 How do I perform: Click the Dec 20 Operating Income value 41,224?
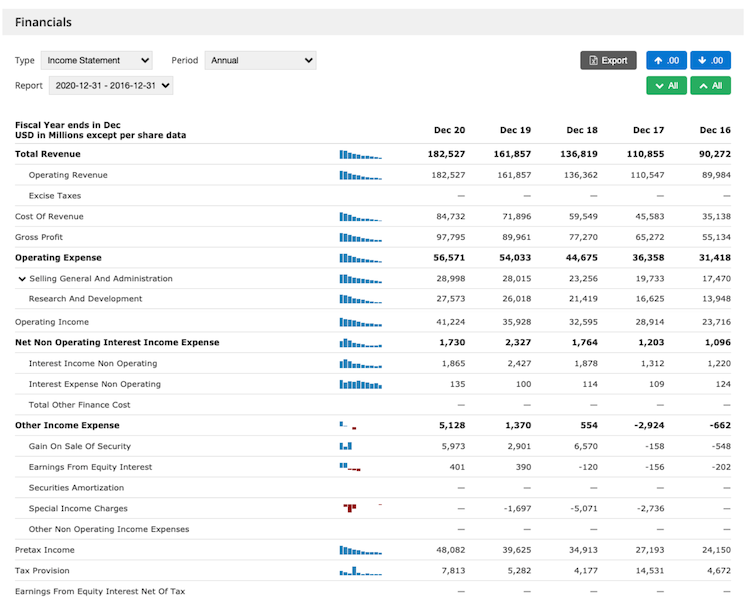tap(451, 322)
